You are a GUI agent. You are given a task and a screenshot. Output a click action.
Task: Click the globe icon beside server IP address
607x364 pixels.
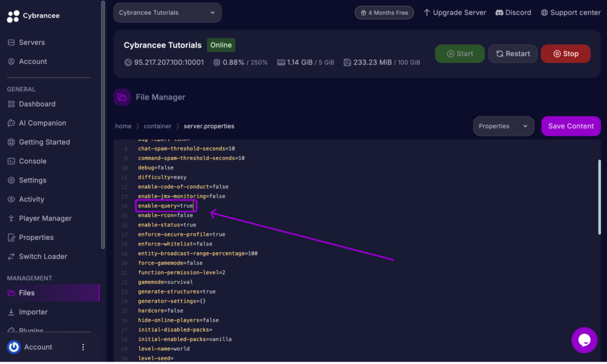[128, 62]
